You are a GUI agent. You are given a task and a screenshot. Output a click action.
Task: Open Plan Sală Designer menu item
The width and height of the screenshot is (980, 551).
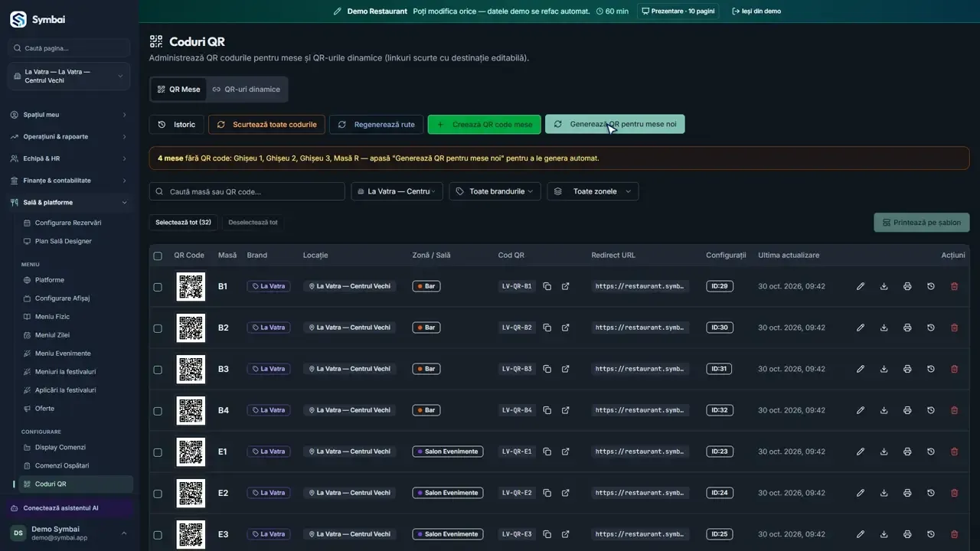pos(63,241)
